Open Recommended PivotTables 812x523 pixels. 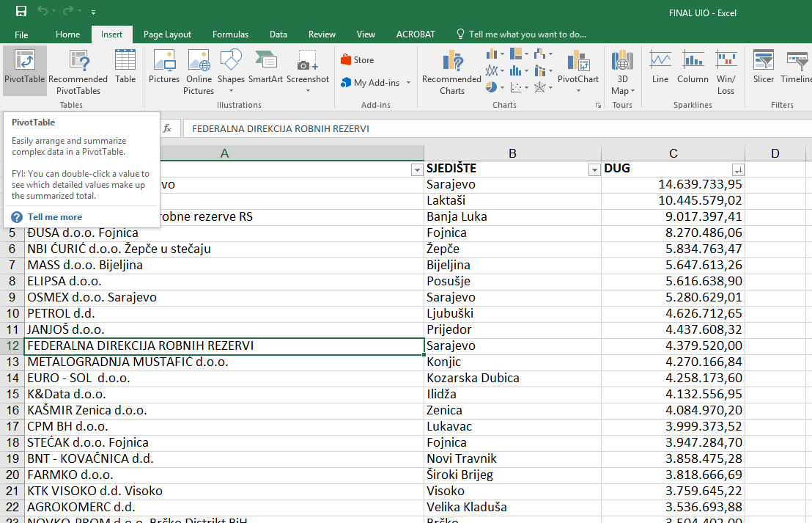pos(78,73)
